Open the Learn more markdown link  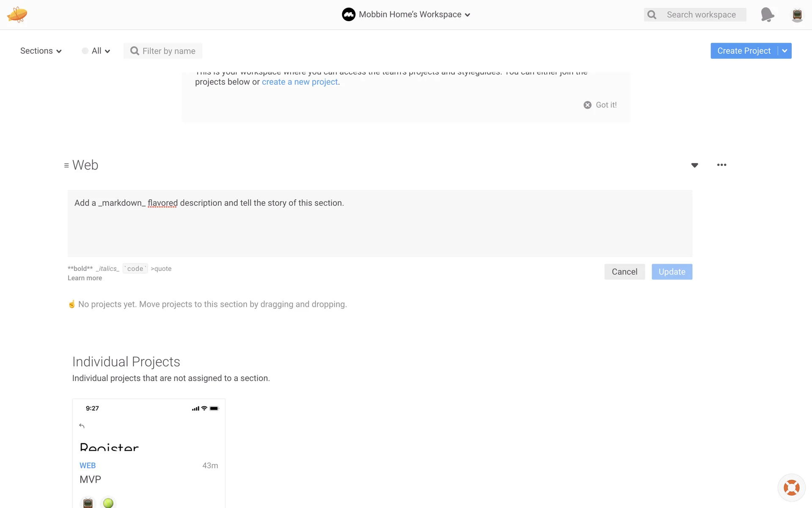click(x=85, y=278)
